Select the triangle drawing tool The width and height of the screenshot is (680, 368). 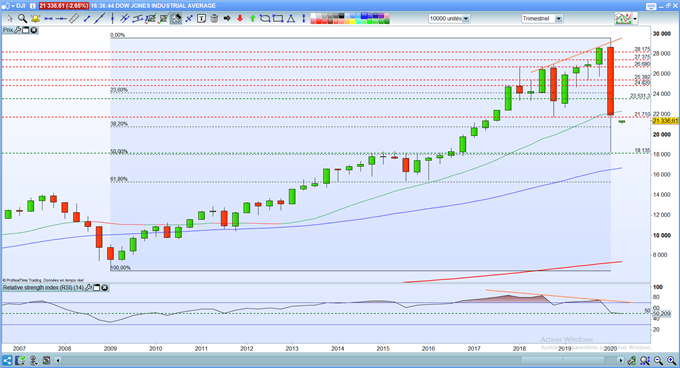coord(290,19)
